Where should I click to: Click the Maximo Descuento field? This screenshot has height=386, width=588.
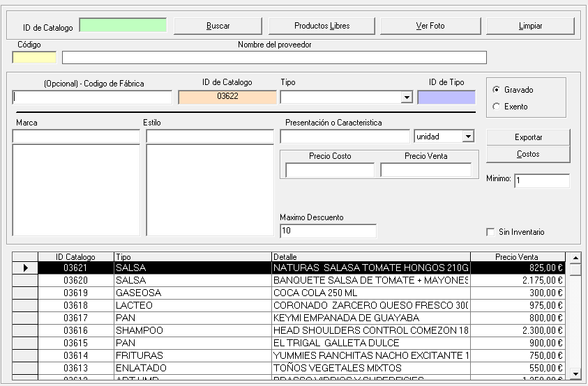328,231
